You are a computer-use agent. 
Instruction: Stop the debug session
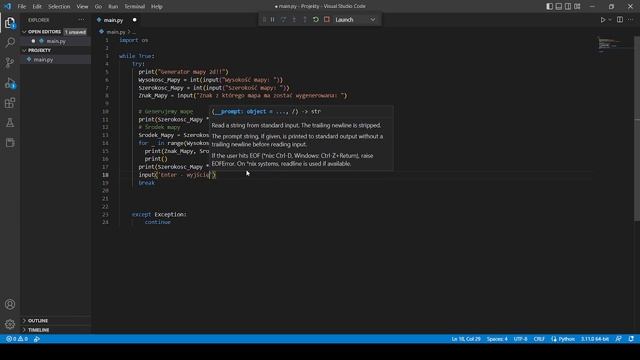tap(327, 20)
